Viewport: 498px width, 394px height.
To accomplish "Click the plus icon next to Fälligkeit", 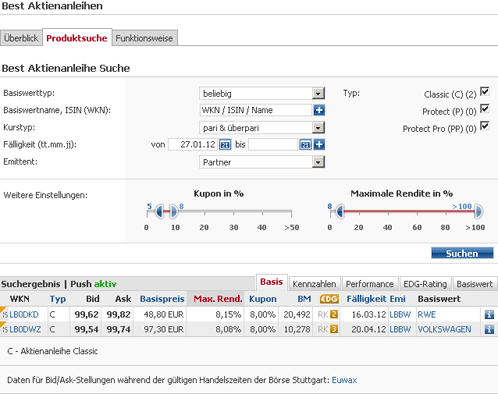I will pos(319,145).
